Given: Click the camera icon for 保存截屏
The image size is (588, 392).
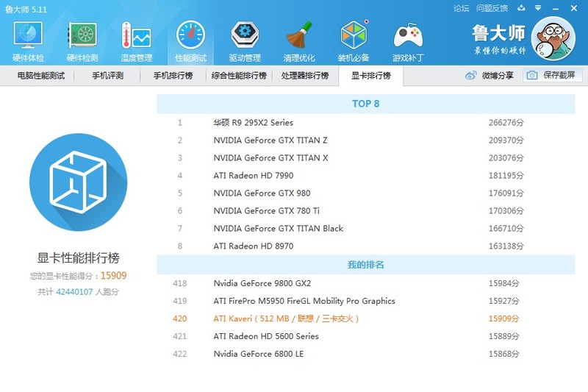Looking at the screenshot, I should [531, 76].
